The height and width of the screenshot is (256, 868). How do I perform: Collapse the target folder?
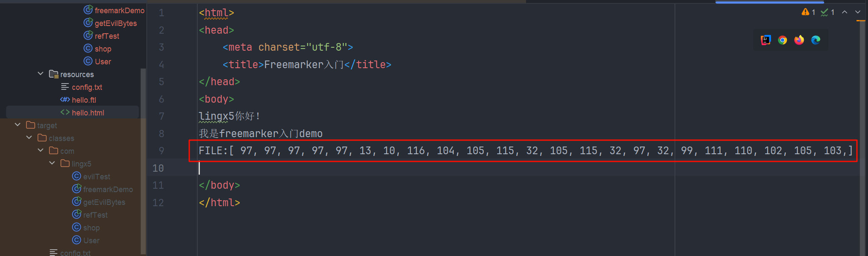point(17,125)
